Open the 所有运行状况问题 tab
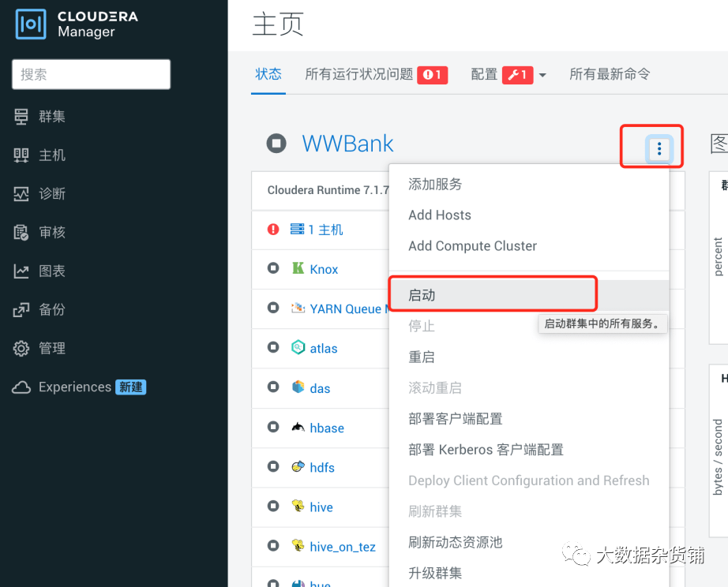The height and width of the screenshot is (587, 728). pyautogui.click(x=359, y=74)
